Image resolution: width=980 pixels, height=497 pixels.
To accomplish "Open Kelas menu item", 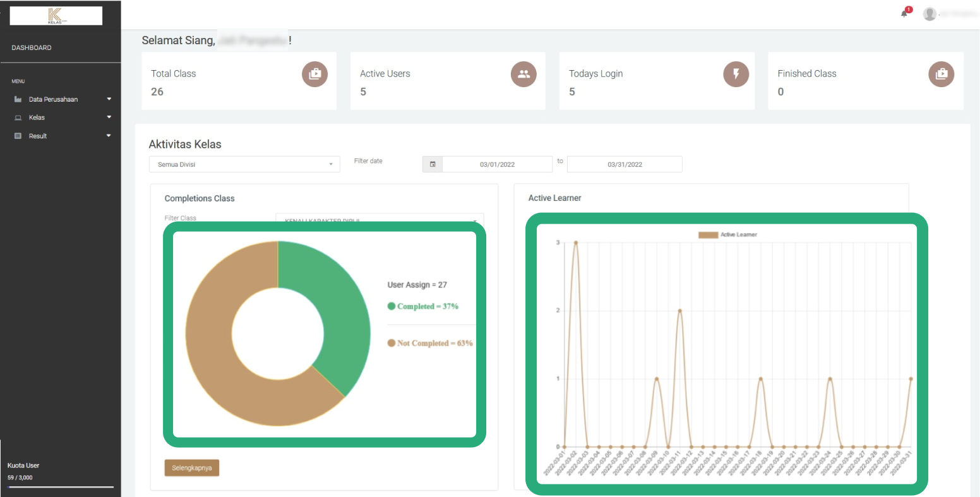I will [37, 117].
